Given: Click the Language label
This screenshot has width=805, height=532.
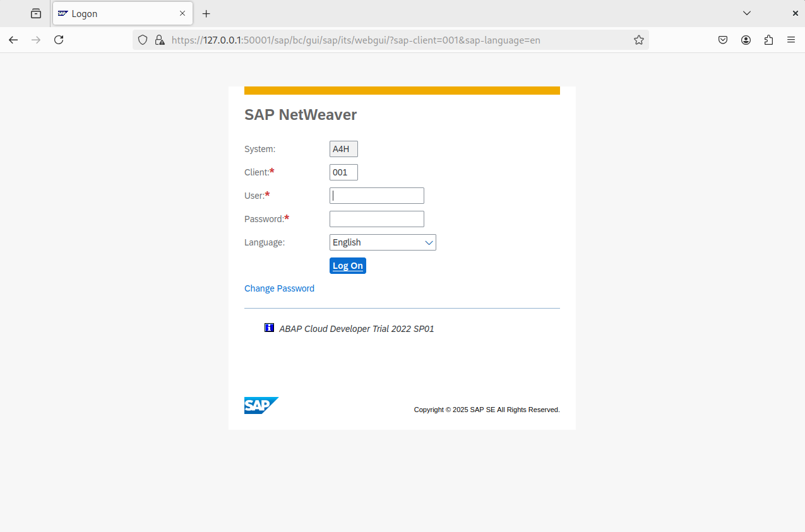Looking at the screenshot, I should [265, 242].
